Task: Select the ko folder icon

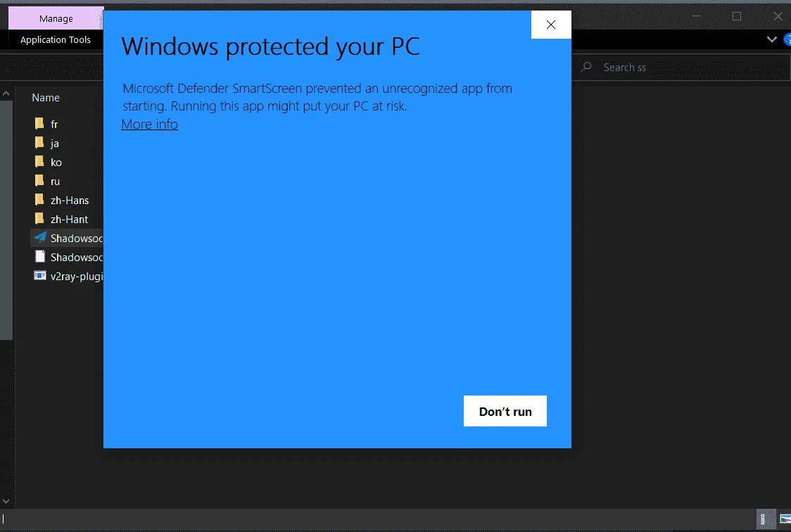Action: [x=39, y=162]
